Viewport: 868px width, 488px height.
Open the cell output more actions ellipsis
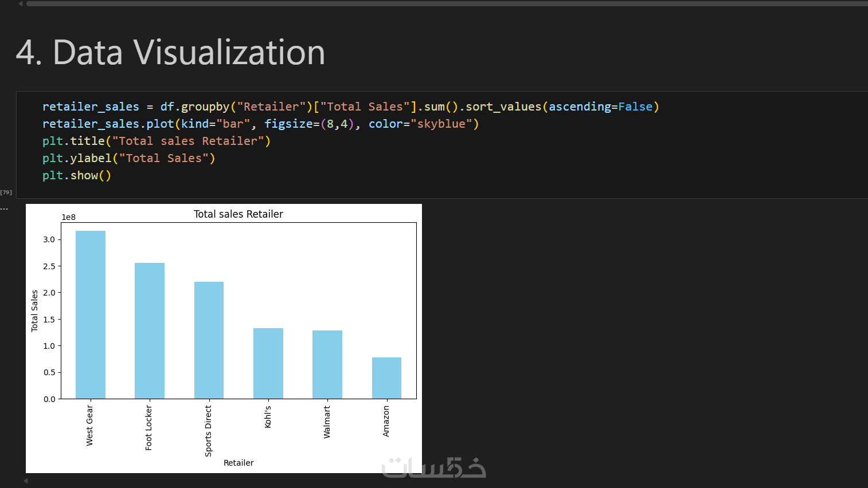click(4, 208)
